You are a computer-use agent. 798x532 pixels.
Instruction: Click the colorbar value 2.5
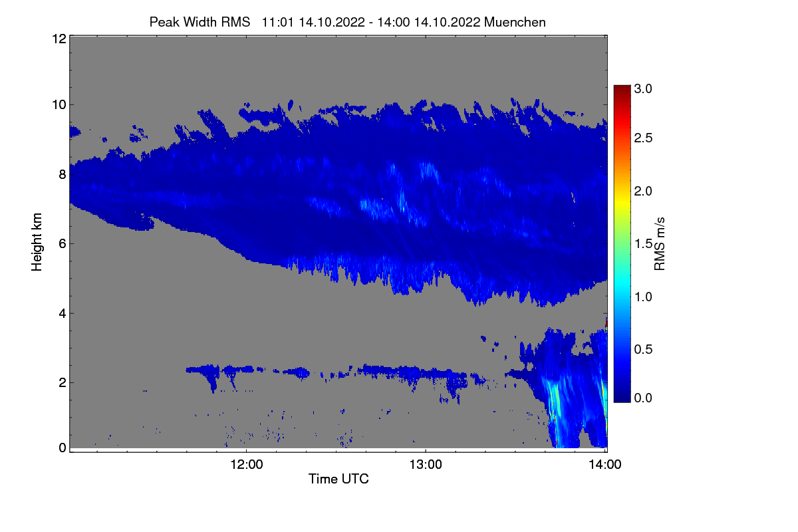[x=643, y=138]
